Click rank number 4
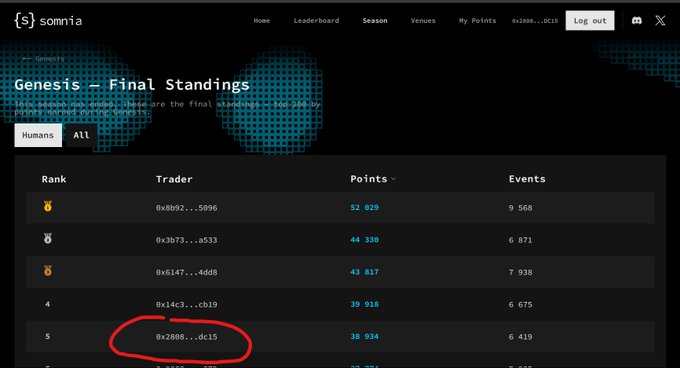This screenshot has height=368, width=680. pyautogui.click(x=47, y=304)
